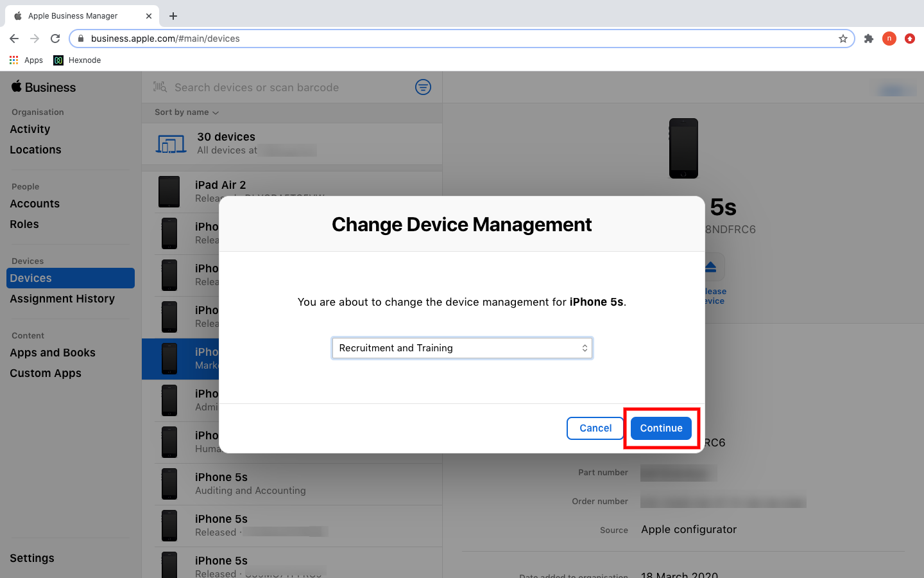The height and width of the screenshot is (578, 924).
Task: Click the all-devices icon
Action: 171,144
